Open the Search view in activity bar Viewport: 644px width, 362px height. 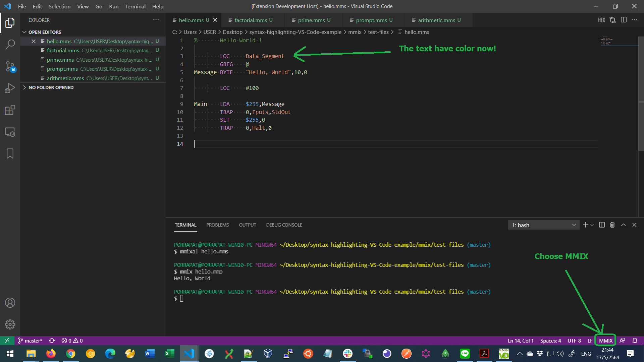(10, 44)
